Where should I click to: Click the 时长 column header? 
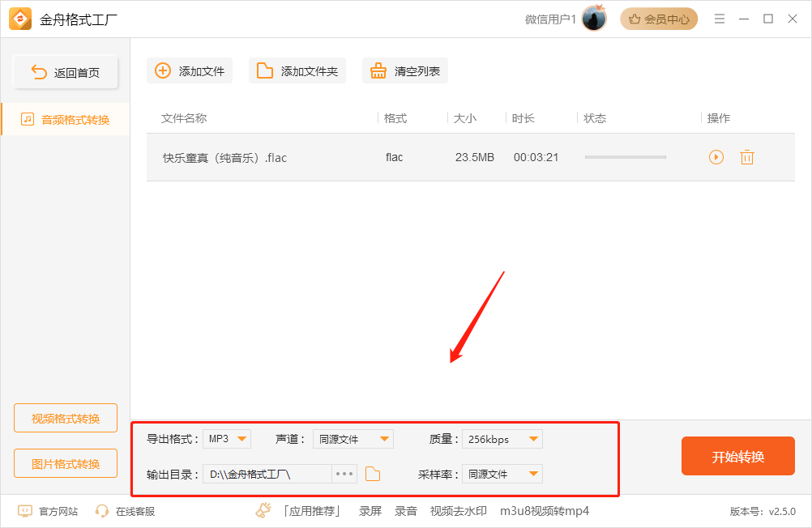(x=523, y=118)
